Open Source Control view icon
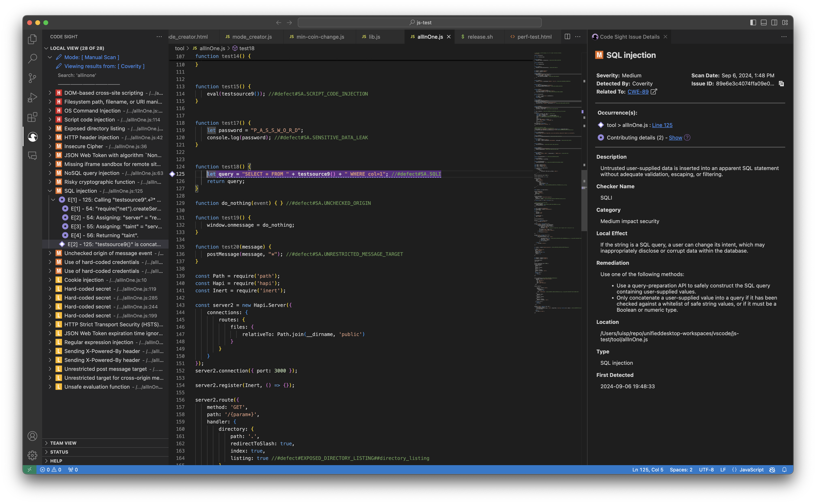 tap(32, 78)
